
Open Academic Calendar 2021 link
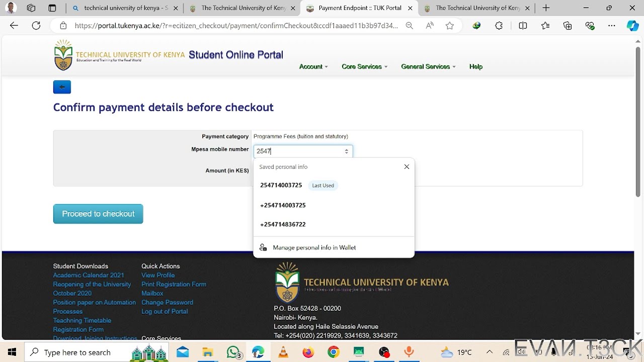(x=89, y=275)
